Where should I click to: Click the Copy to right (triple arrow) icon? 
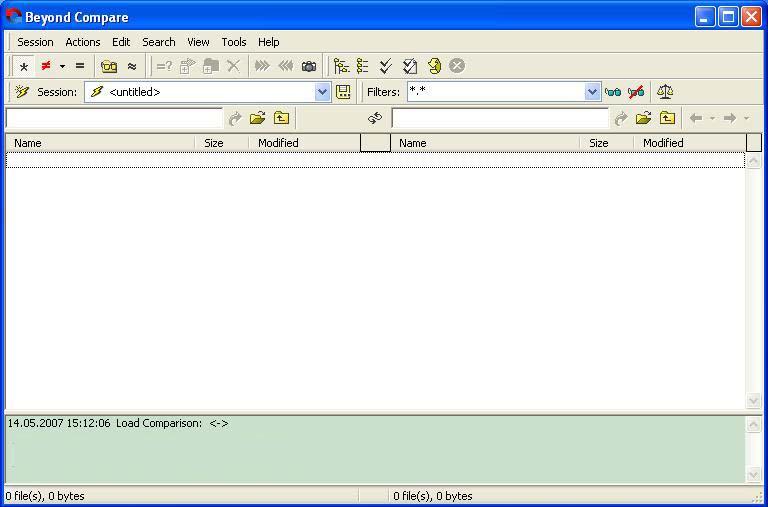pyautogui.click(x=263, y=66)
